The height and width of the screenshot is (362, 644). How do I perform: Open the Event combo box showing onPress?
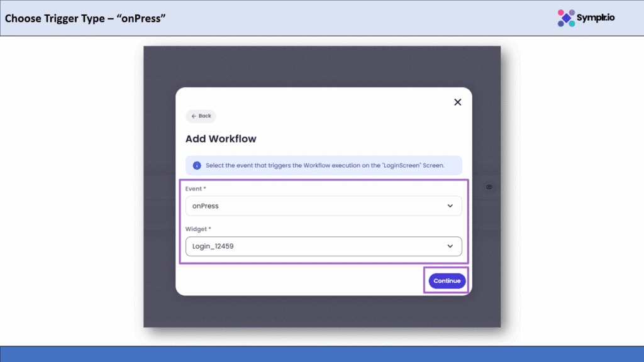point(314,206)
